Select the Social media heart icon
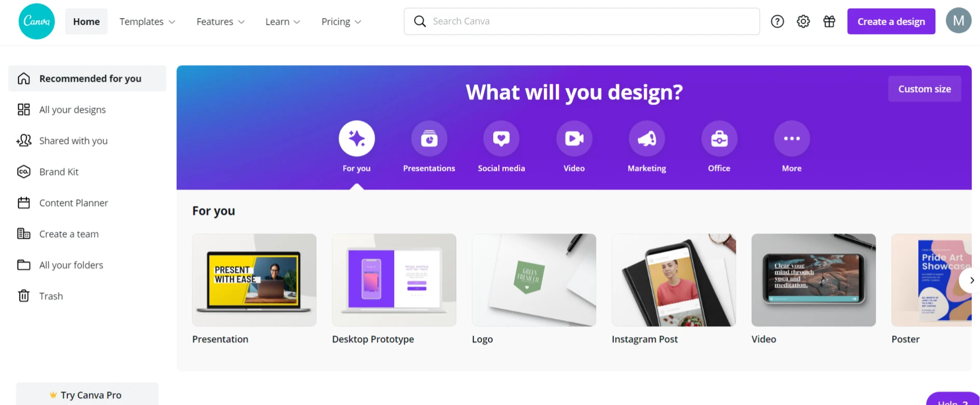This screenshot has width=980, height=405. 501,138
